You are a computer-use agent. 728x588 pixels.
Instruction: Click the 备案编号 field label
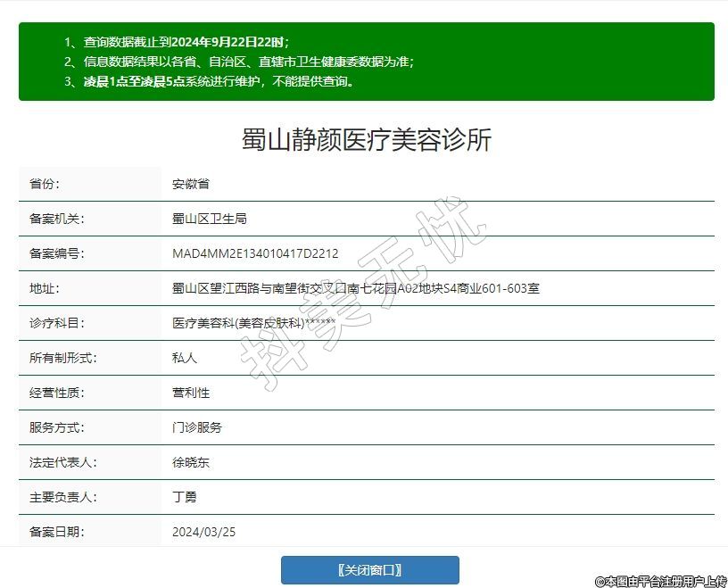[x=56, y=254]
